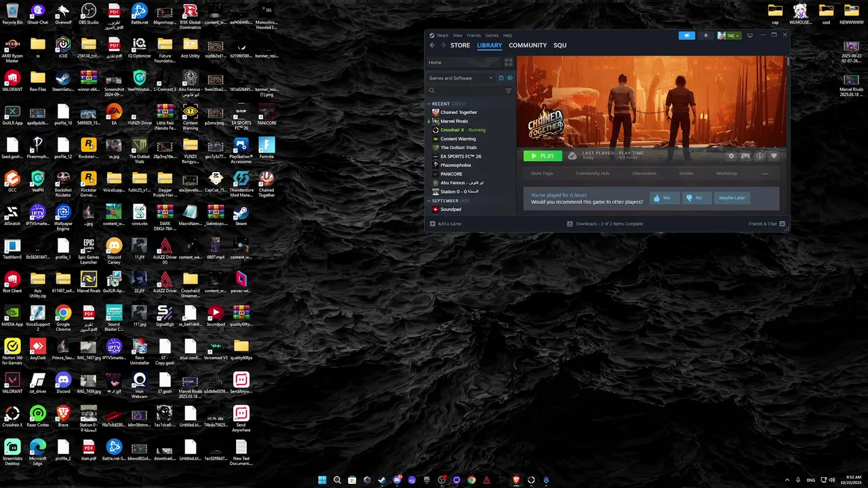868x488 pixels.
Task: Open the SQJJ profile tab in Steam
Action: pos(559,45)
